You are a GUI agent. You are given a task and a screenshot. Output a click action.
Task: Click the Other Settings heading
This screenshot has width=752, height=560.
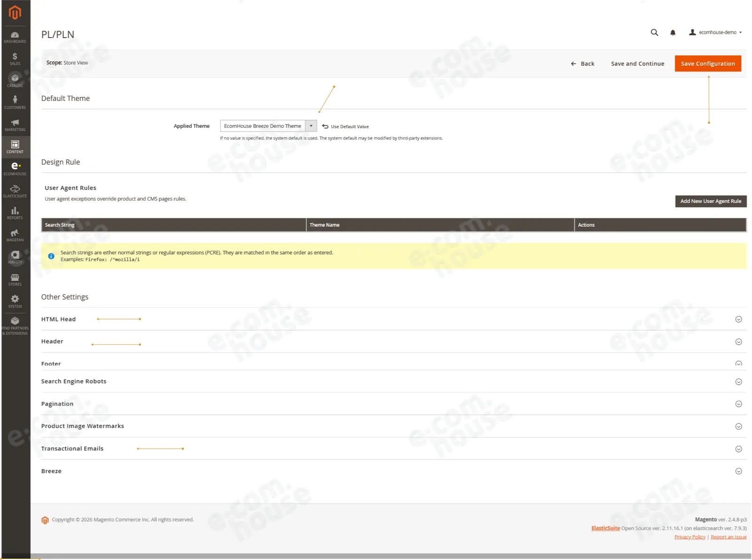pos(65,297)
